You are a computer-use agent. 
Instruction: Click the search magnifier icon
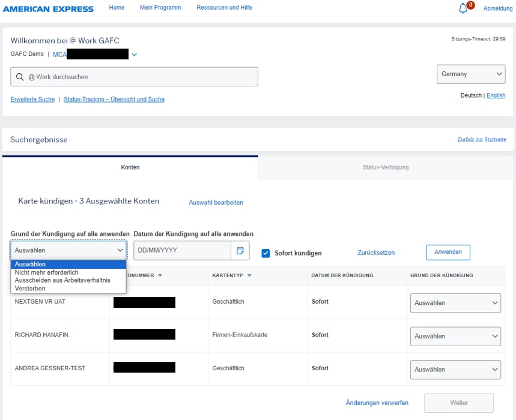tap(20, 77)
